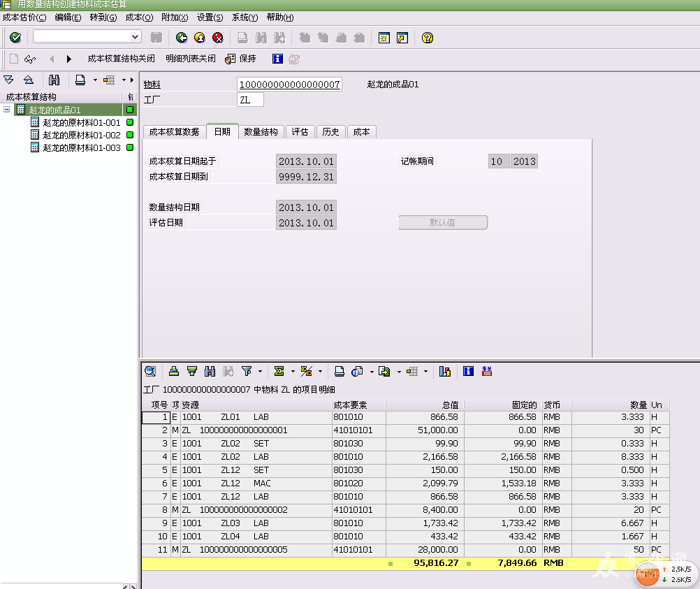Click the Expand all icon in the costing structure toolbar
Screen dimensions: 700x589
pyautogui.click(x=8, y=80)
